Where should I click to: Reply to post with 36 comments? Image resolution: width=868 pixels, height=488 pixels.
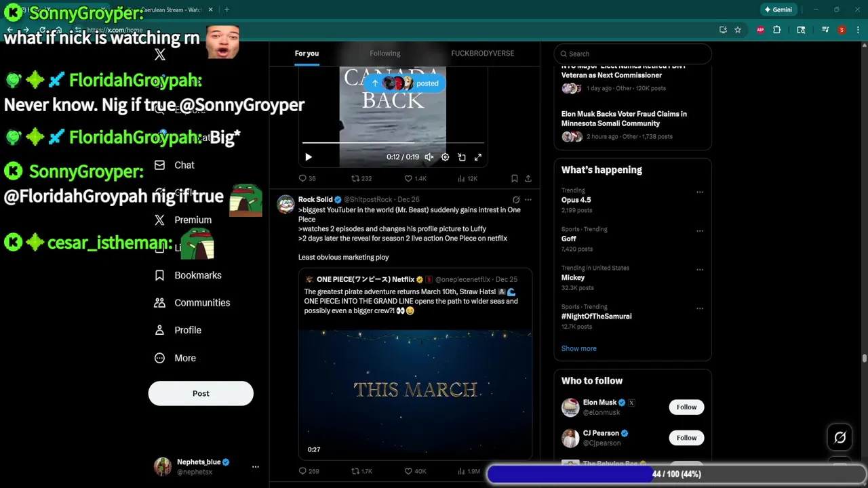tap(307, 178)
